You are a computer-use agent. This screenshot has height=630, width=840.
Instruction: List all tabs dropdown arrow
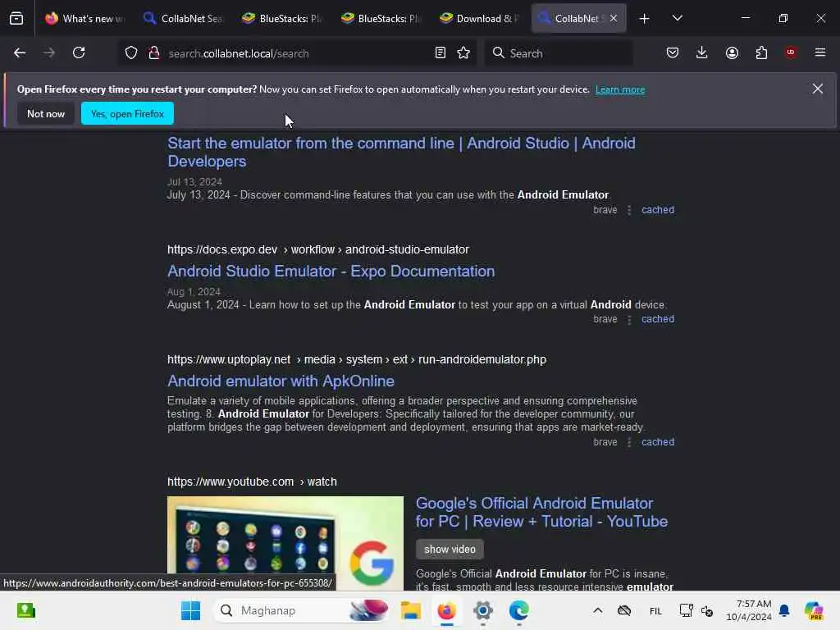(678, 18)
